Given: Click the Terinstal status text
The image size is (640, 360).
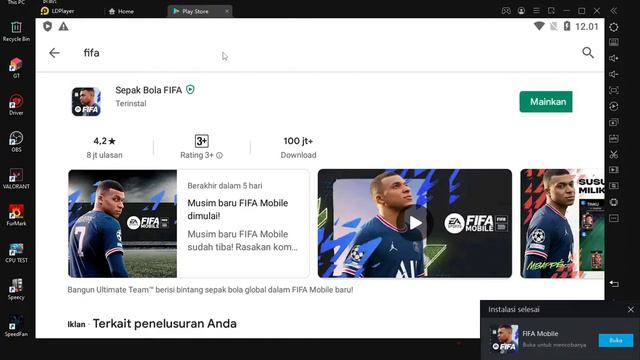Looking at the screenshot, I should [131, 104].
